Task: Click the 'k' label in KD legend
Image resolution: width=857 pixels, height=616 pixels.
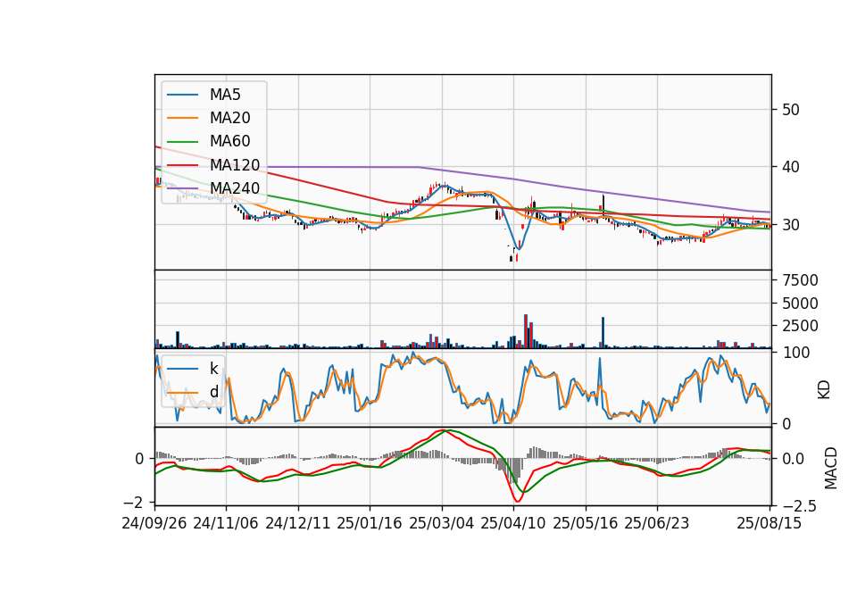Action: (213, 369)
